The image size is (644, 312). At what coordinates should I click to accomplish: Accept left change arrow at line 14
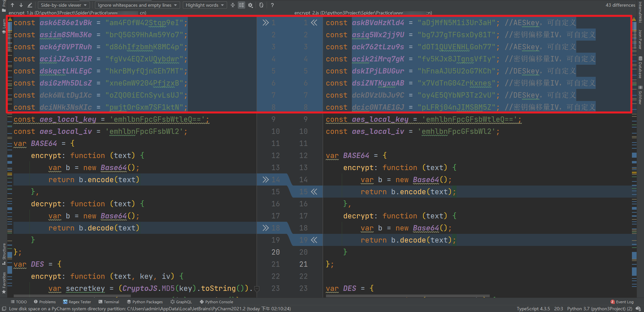266,179
